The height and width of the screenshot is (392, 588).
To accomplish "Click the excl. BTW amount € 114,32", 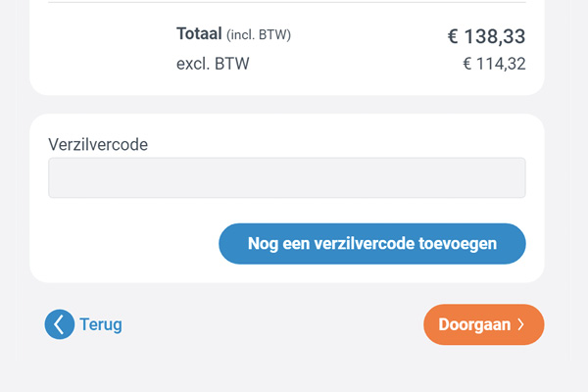I will click(x=494, y=64).
